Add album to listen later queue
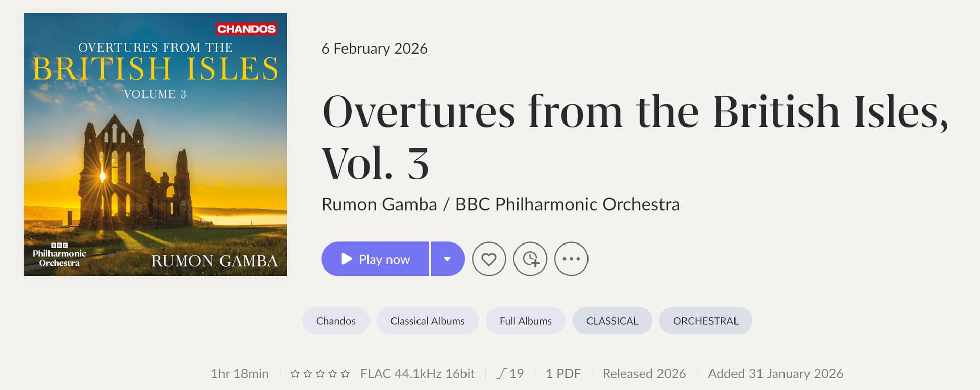Screen dimensions: 980x390 [530, 259]
